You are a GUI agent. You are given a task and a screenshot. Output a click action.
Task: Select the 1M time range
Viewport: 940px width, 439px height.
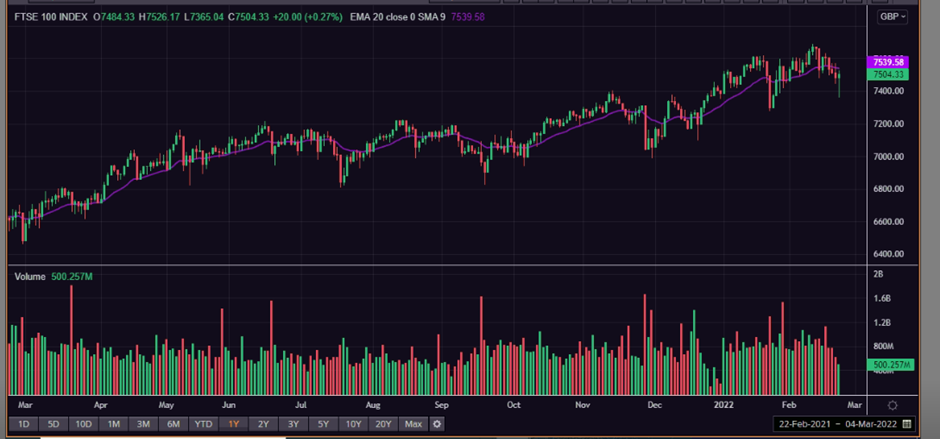[x=113, y=425]
